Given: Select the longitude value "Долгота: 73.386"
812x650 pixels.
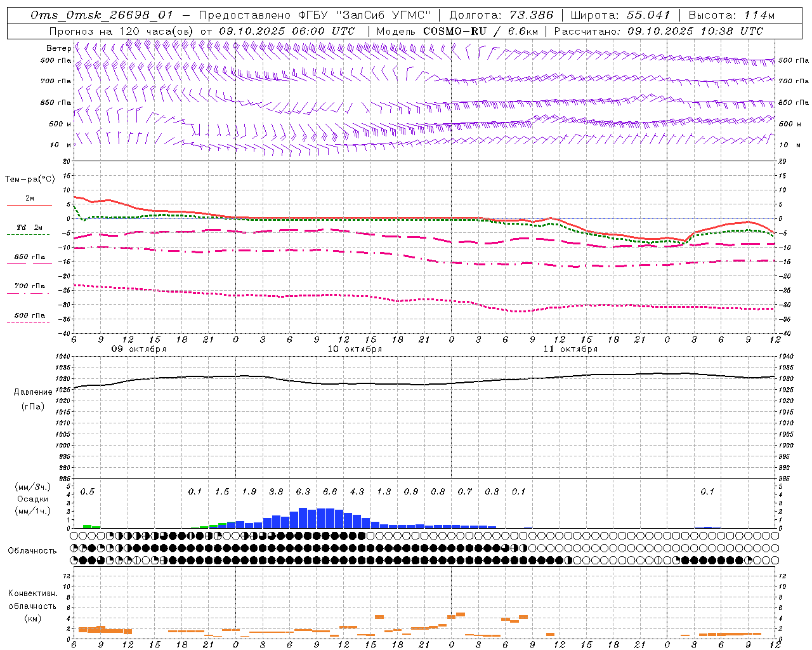Looking at the screenshot, I should 501,15.
